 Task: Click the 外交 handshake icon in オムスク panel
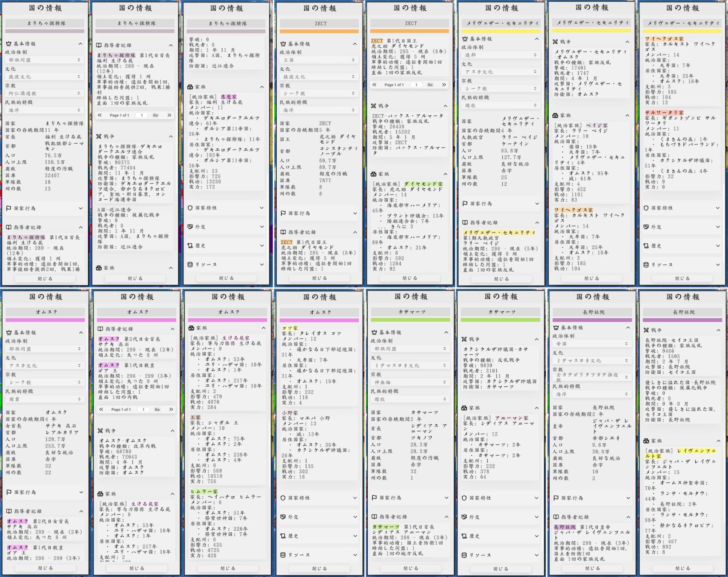(x=283, y=517)
